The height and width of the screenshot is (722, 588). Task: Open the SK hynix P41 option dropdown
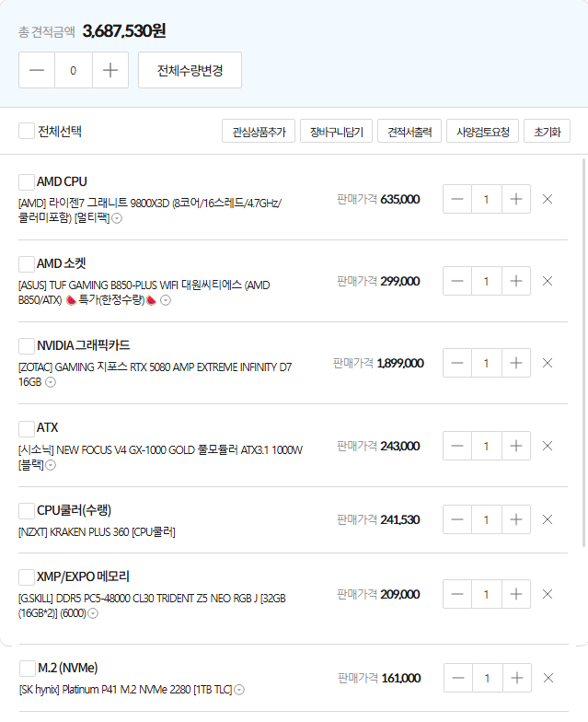(x=239, y=689)
